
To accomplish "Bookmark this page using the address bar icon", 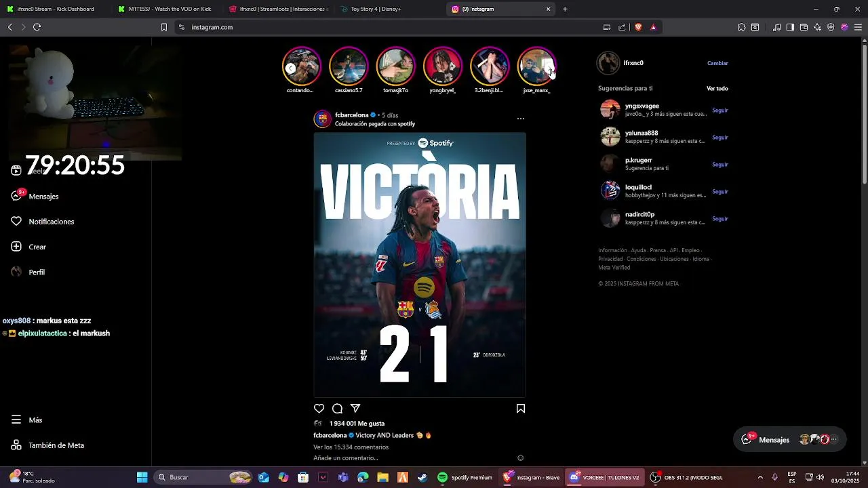I will (163, 27).
